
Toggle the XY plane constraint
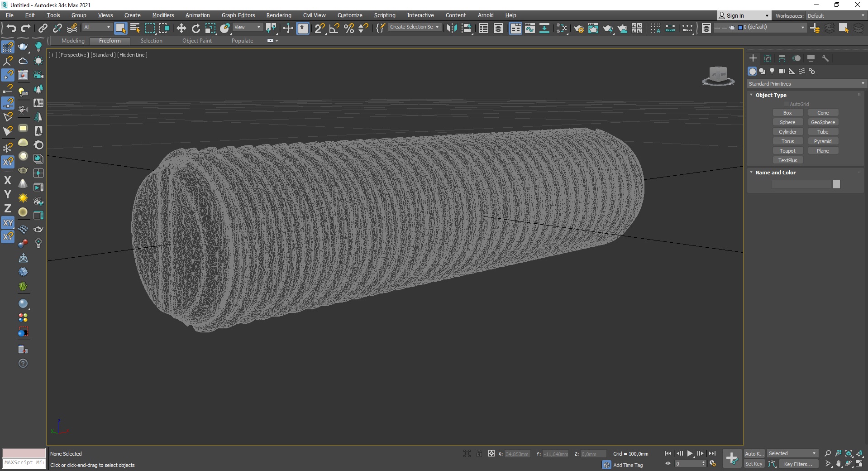point(8,223)
